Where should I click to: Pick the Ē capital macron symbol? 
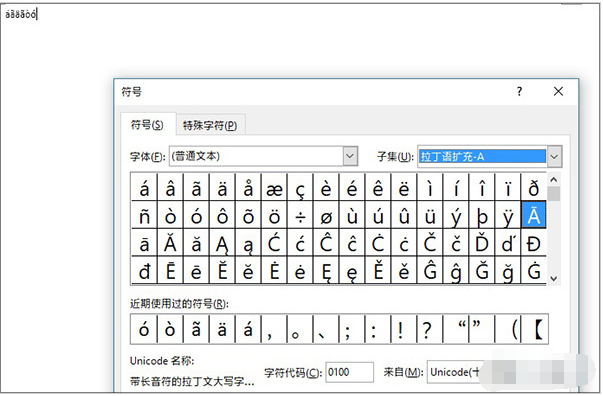tap(170, 271)
